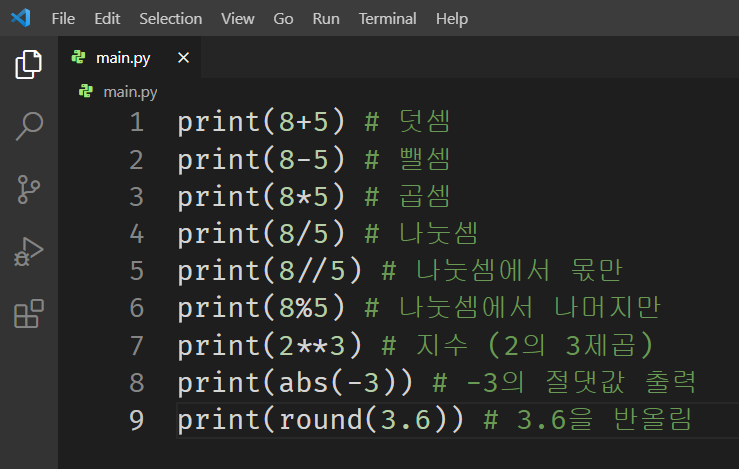Click the comment '# 지수 (2의 3제곱)'
The height and width of the screenshot is (469, 739).
coord(517,346)
